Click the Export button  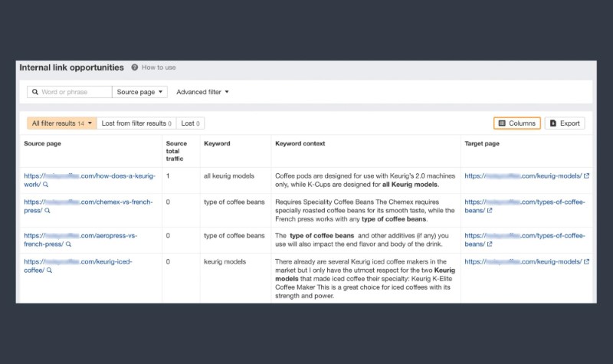point(565,123)
